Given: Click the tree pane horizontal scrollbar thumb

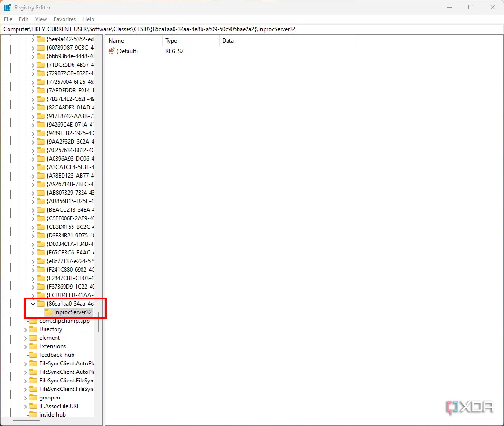Looking at the screenshot, I should (x=26, y=420).
